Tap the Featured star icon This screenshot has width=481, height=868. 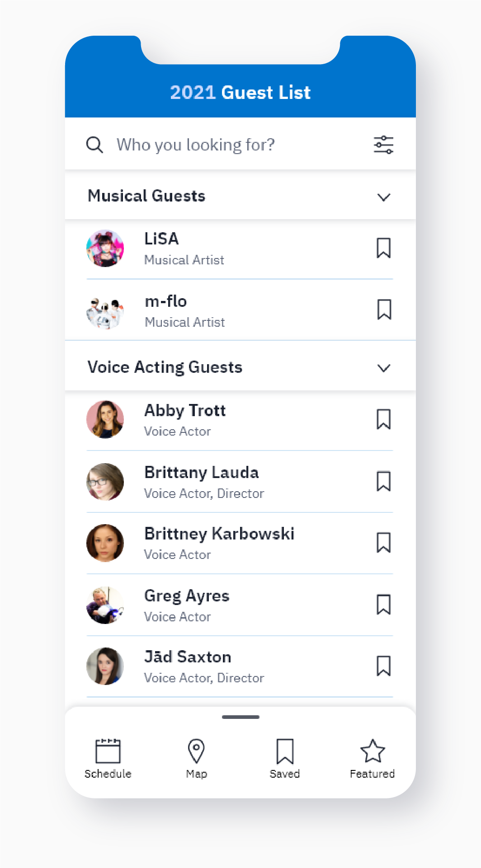pos(373,751)
